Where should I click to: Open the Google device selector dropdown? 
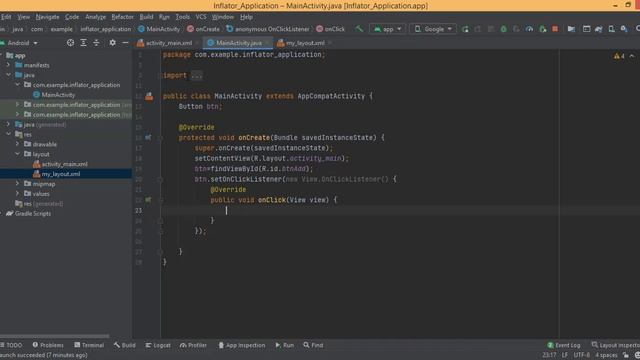point(433,29)
